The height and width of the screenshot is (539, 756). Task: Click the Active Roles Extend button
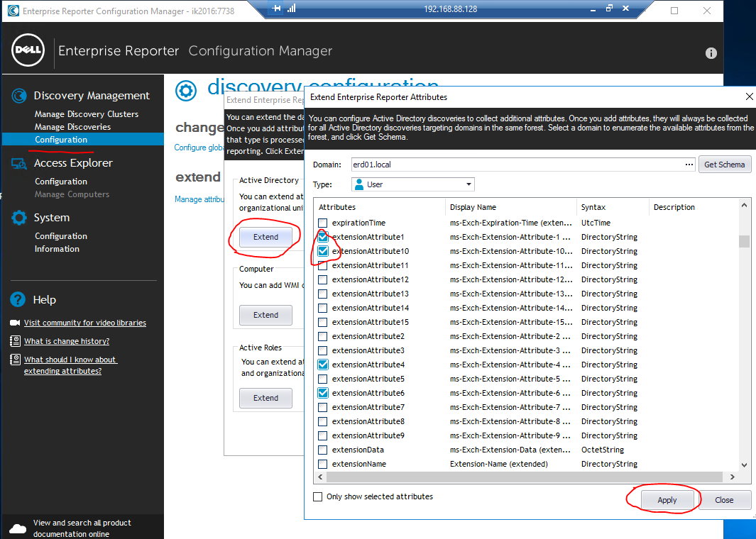pos(265,398)
